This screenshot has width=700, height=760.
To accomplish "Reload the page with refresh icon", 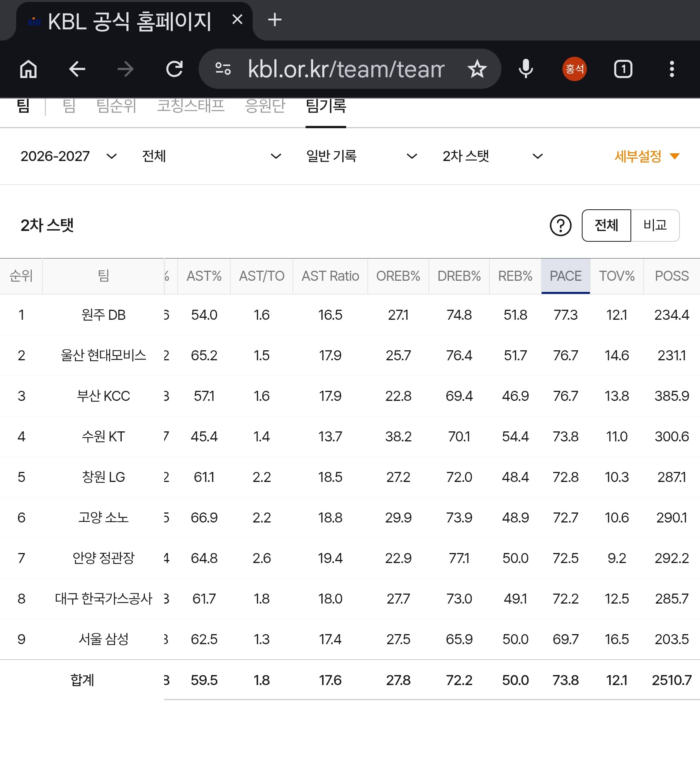I will pos(174,70).
